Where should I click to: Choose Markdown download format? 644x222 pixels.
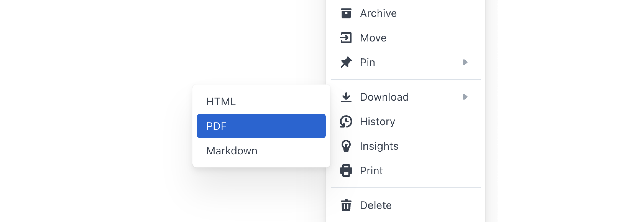point(232,150)
